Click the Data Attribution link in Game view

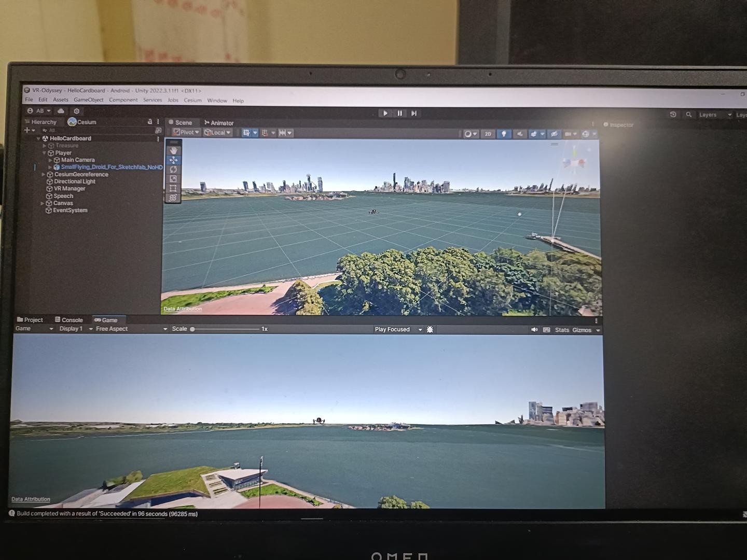click(31, 499)
